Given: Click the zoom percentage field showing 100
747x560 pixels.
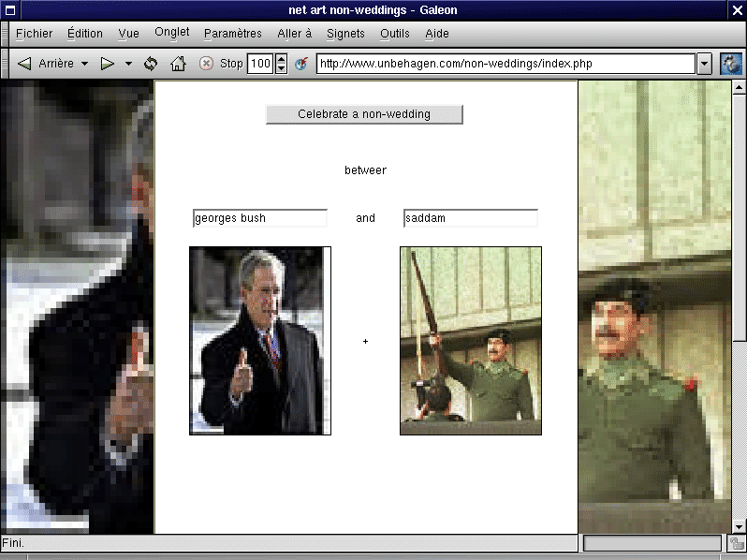Looking at the screenshot, I should pyautogui.click(x=260, y=64).
